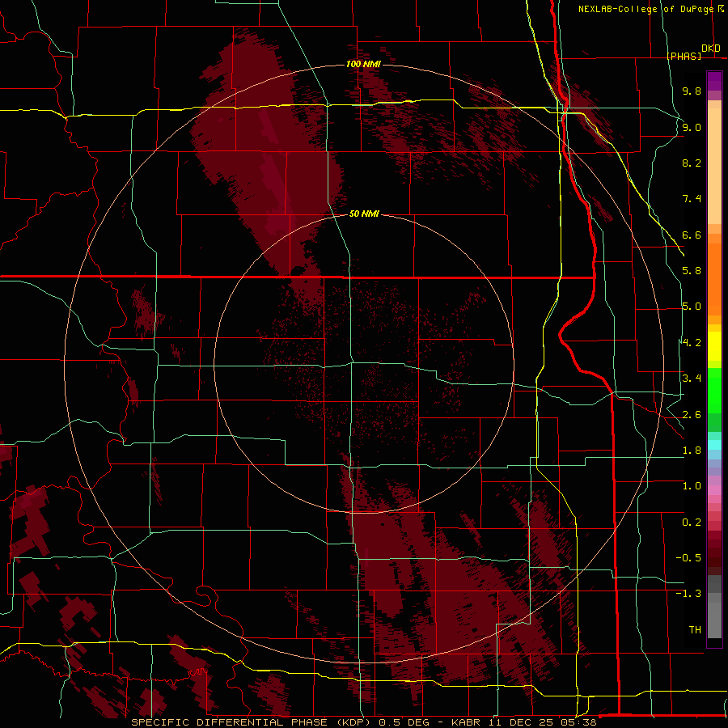This screenshot has height=728, width=728.
Task: Click the 0.2 scale value
Action: point(692,523)
